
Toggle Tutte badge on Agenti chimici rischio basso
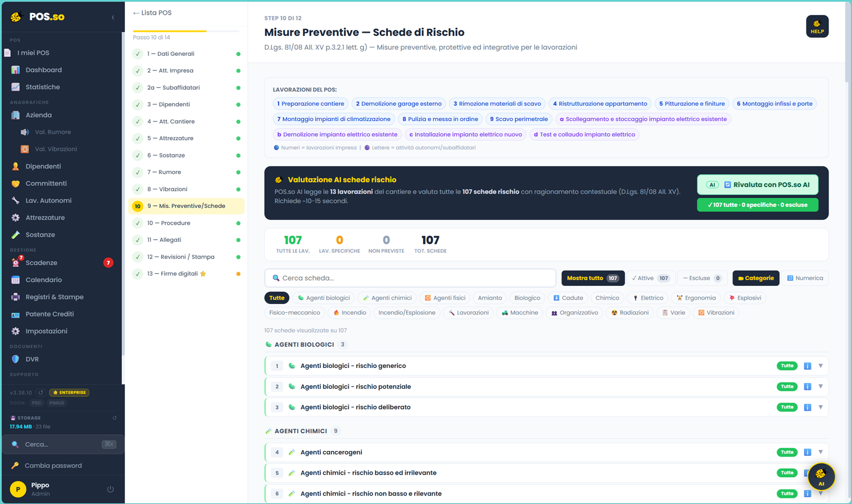coord(787,473)
